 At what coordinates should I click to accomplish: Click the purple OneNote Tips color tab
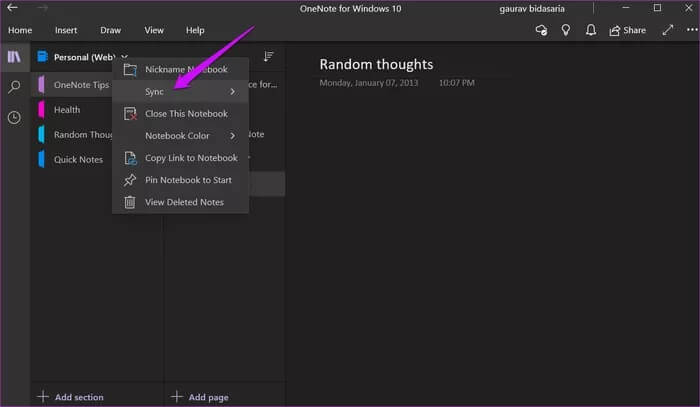click(41, 84)
